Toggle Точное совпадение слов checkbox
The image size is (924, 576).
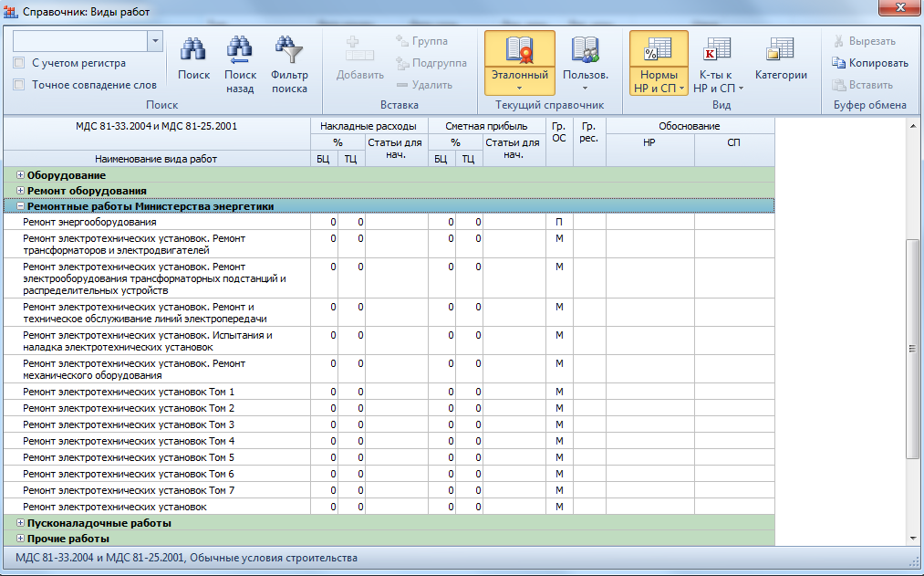(x=19, y=85)
